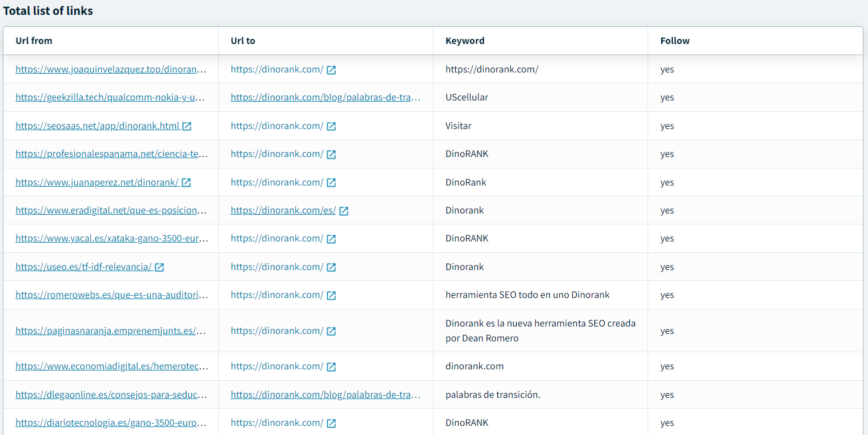Click Url to external icon in romerowebs.es row

click(331, 295)
